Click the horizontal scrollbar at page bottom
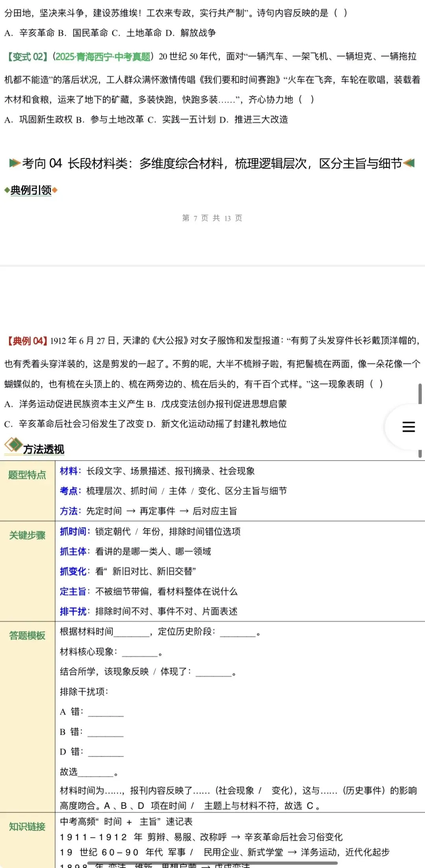Viewport: 425px width, 868px height. click(213, 864)
